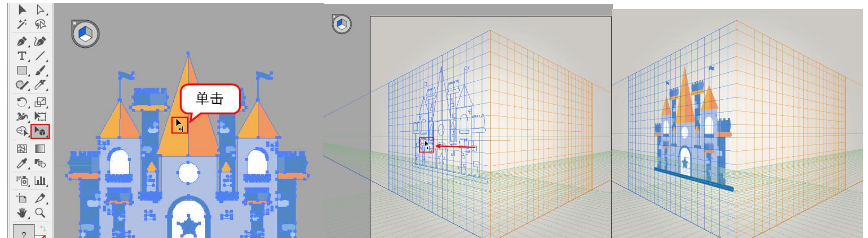
Task: Select the Selection tool (black arrow)
Action: (22, 10)
